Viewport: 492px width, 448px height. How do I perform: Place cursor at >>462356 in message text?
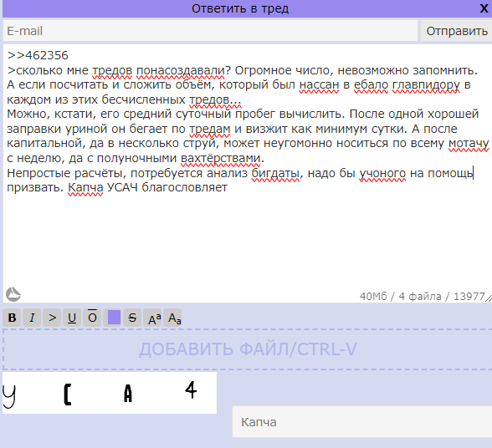coord(38,55)
